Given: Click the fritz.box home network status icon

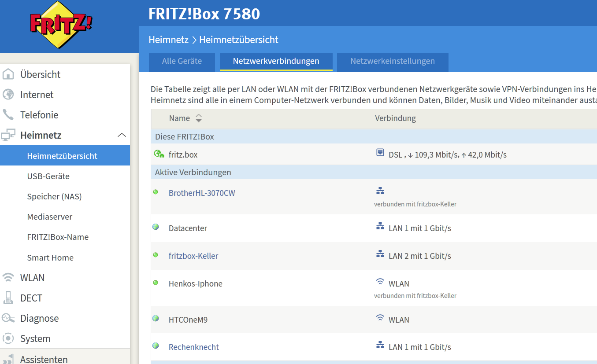Looking at the screenshot, I should [159, 154].
